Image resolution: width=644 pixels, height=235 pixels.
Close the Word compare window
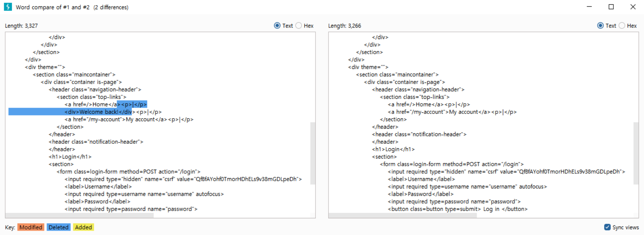633,7
